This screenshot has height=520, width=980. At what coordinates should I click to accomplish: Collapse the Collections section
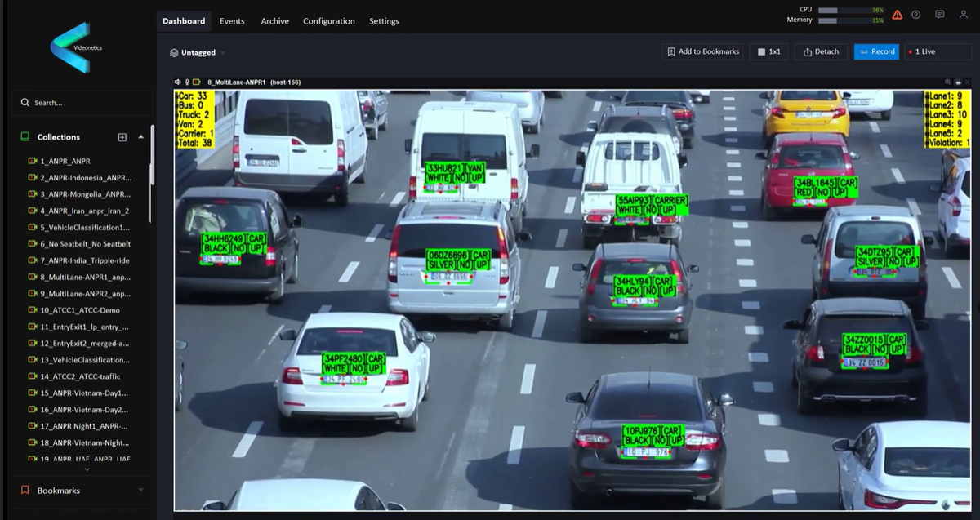(140, 137)
